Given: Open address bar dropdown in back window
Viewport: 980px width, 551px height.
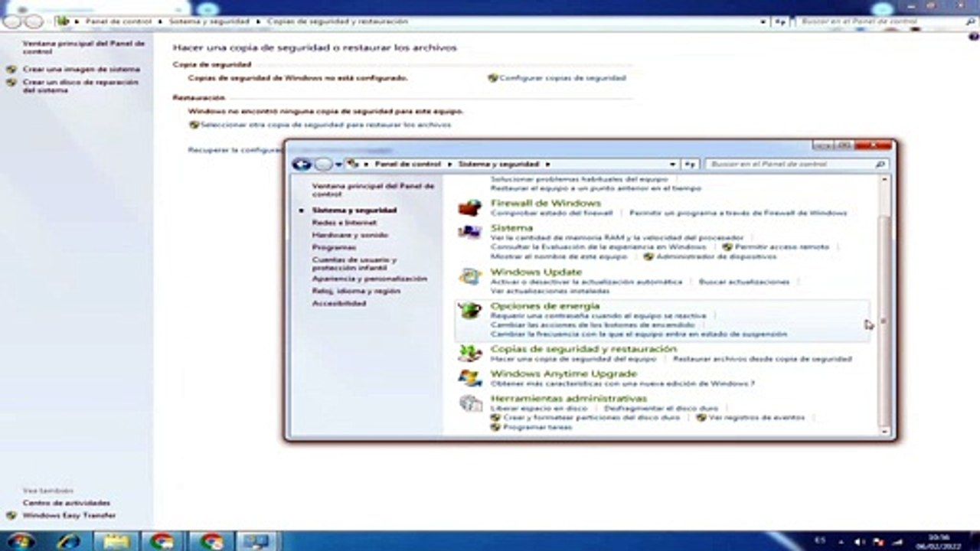Looking at the screenshot, I should coord(763,21).
